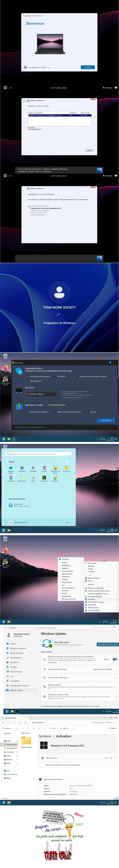Open Corbeille desktop icon beside Bienvenue window
Screen dimensions: 119x868
[x=5, y=357]
